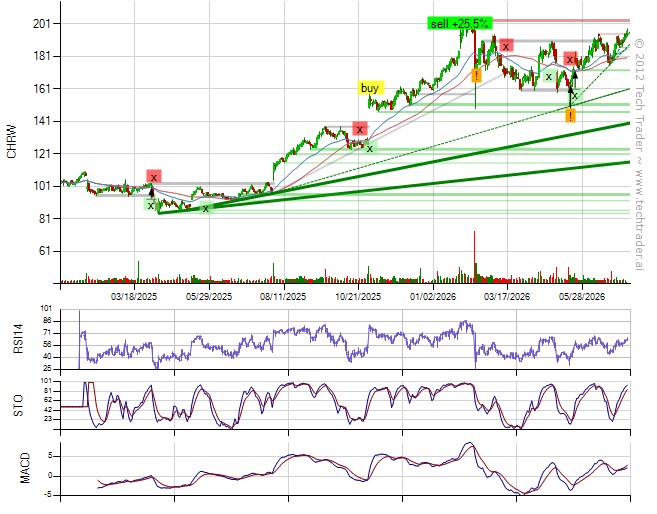
Task: Click the 42 value on STO axis
Action: [x=47, y=409]
